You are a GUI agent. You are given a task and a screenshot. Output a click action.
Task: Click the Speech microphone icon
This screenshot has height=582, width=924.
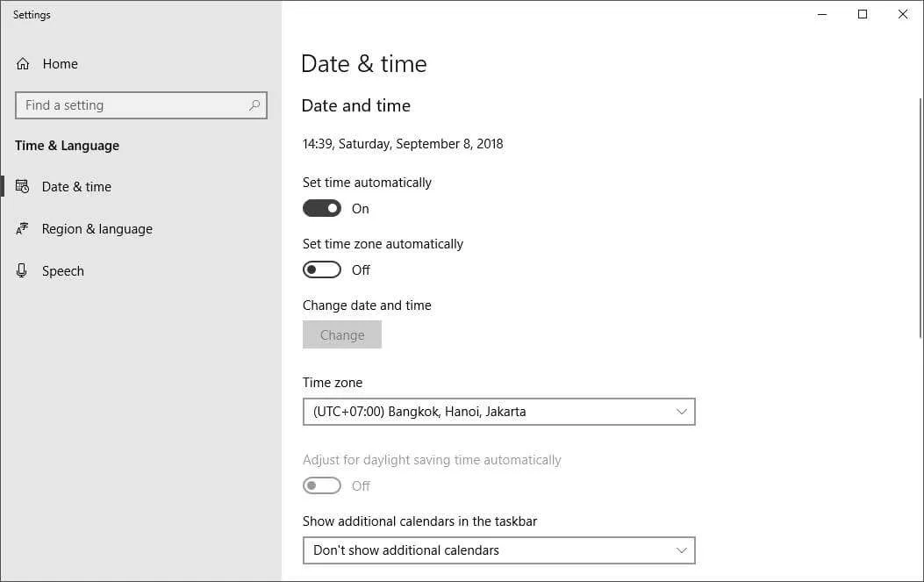(22, 270)
